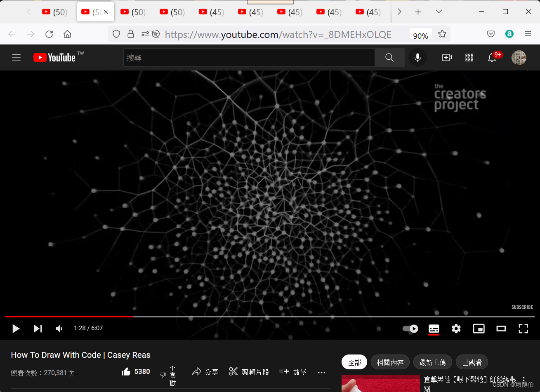Enable the miniplayer

(479, 329)
